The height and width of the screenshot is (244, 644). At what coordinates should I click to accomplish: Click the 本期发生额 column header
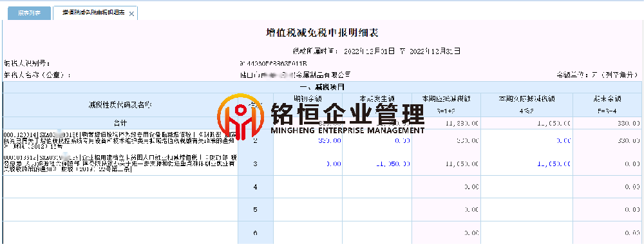coord(377,105)
